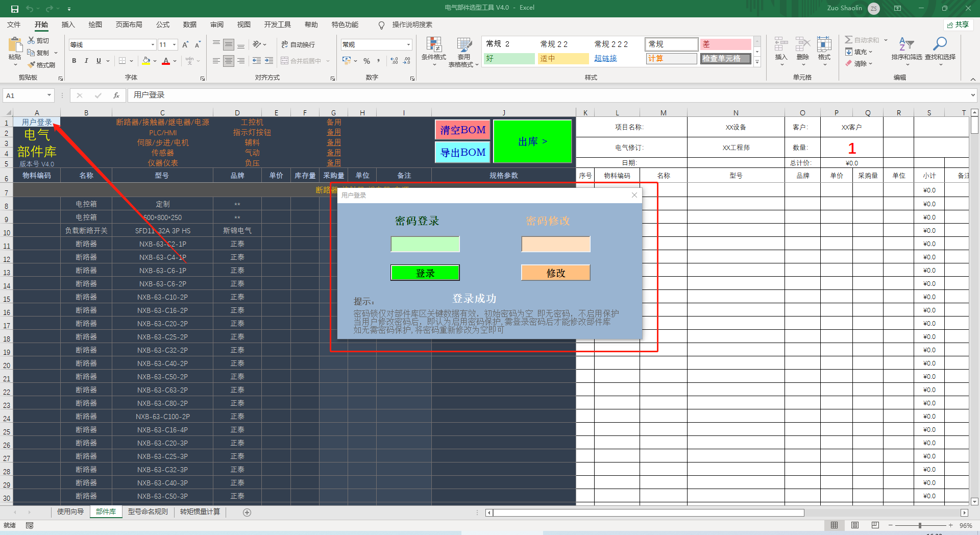980x535 pixels.
Task: Click the yellow fill color swatch button
Action: pyautogui.click(x=146, y=61)
